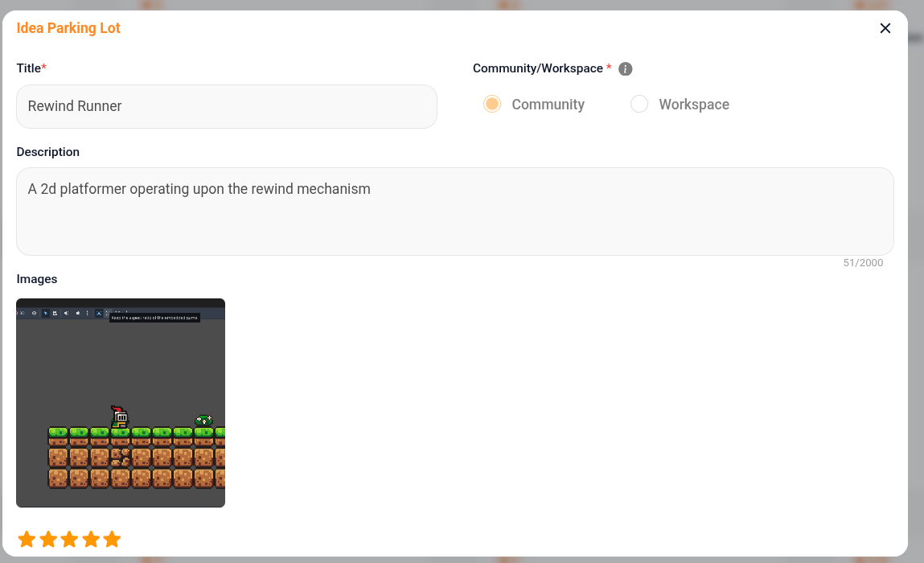Click the Images section label
Viewport: 924px width, 563px height.
click(36, 279)
